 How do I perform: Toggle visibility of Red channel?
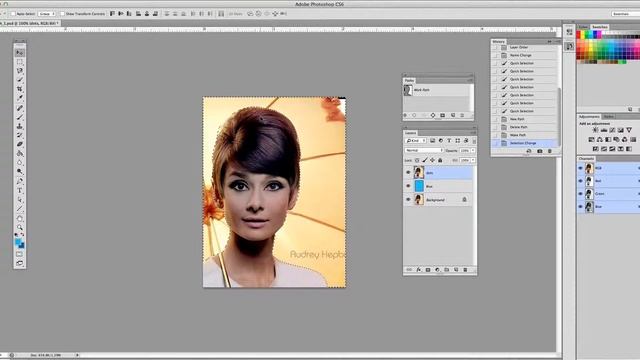[x=580, y=181]
